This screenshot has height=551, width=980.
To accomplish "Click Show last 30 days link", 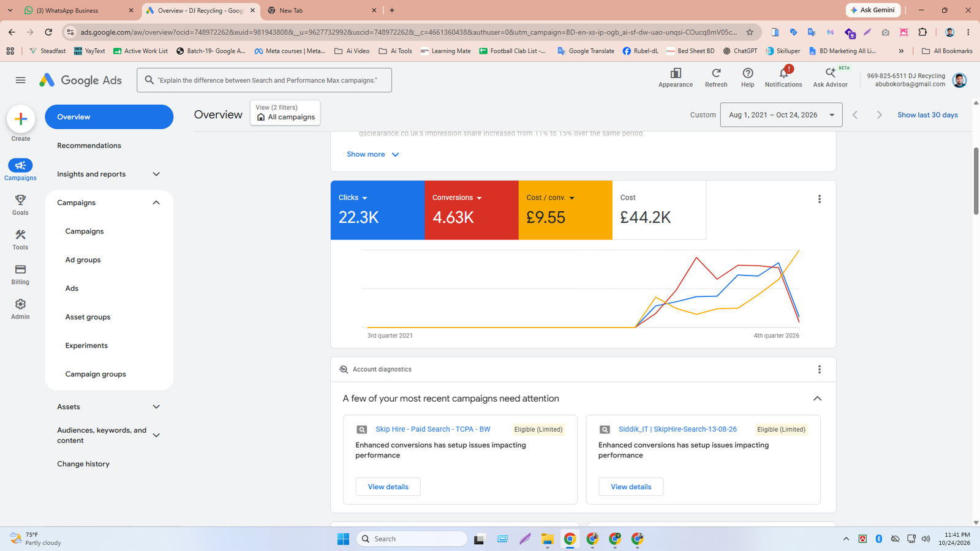I will click(927, 115).
